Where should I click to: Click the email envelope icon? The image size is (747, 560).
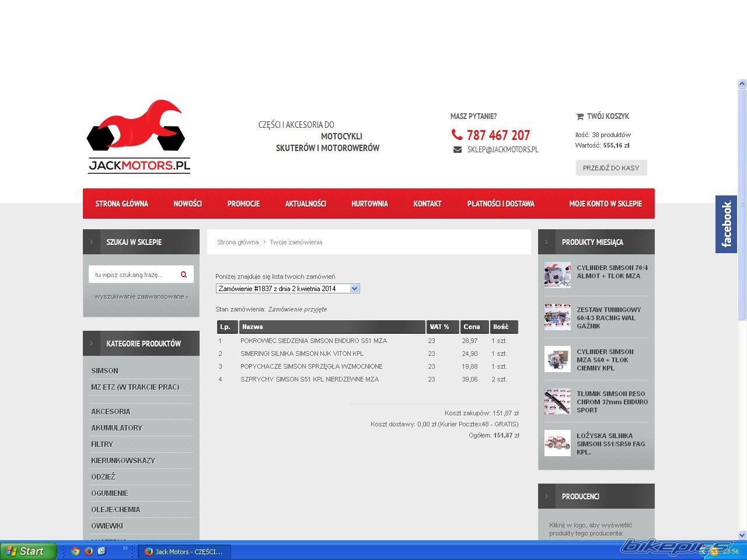coord(458,150)
